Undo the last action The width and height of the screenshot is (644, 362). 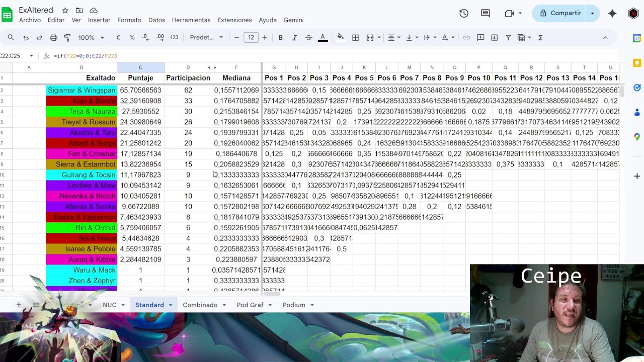(26, 38)
